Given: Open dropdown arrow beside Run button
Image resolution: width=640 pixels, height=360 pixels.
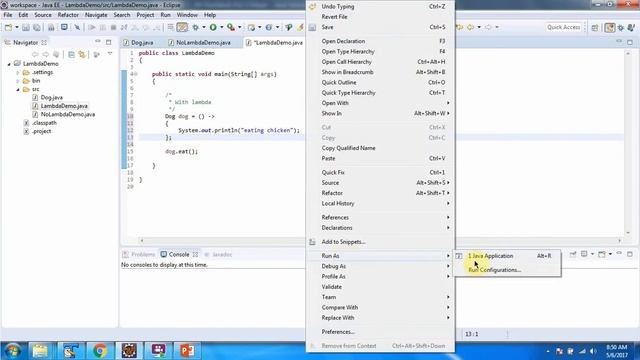Looking at the screenshot, I should (x=222, y=27).
